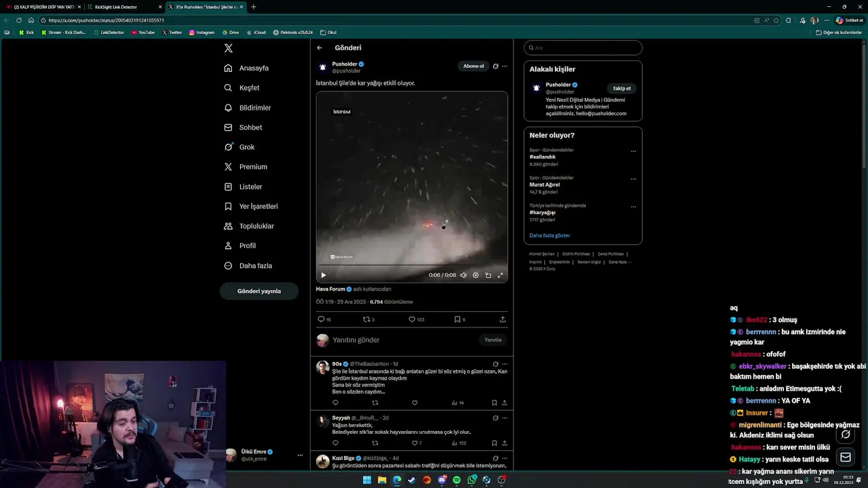Open #karyağışı trending topic

pos(542,213)
